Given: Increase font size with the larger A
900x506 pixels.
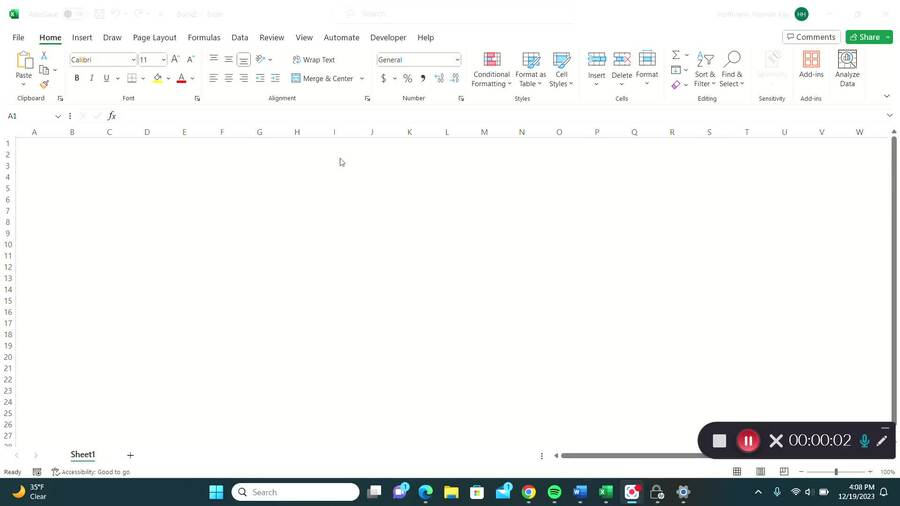Looking at the screenshot, I should pyautogui.click(x=175, y=59).
